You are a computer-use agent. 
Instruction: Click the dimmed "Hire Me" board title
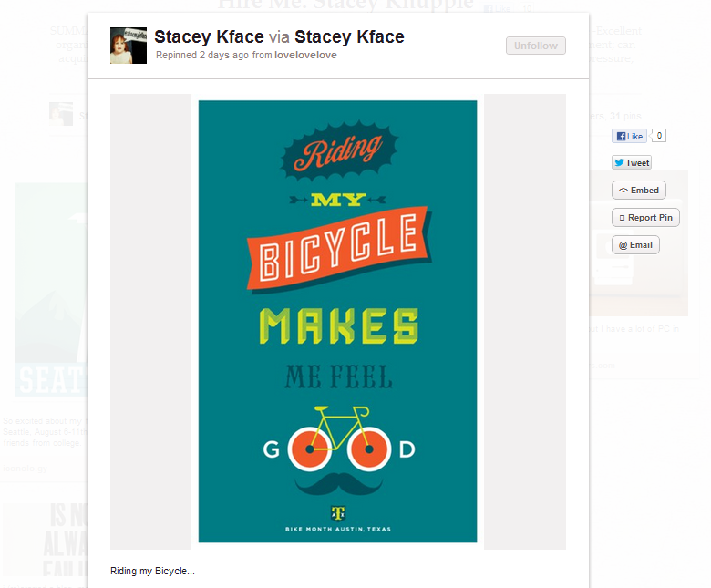(346, 5)
